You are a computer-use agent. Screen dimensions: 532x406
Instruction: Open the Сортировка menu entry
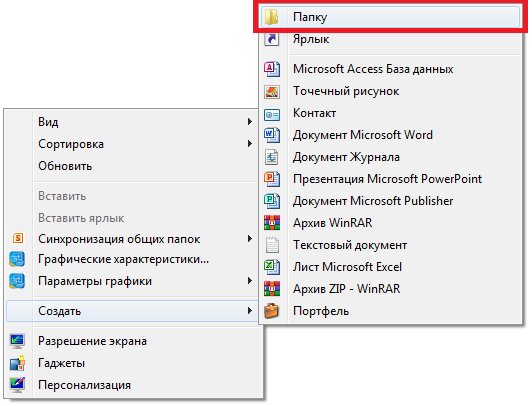coord(132,144)
